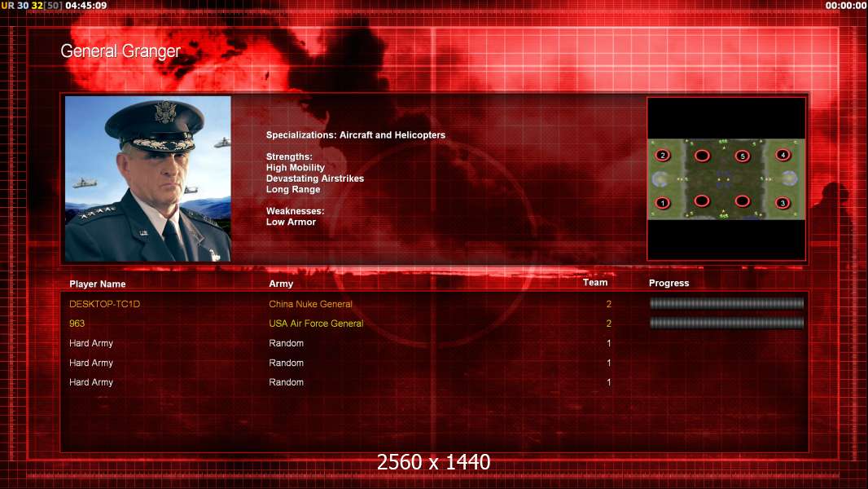Click the team number of DESKTOP-TC1D
868x489 pixels.
point(609,304)
